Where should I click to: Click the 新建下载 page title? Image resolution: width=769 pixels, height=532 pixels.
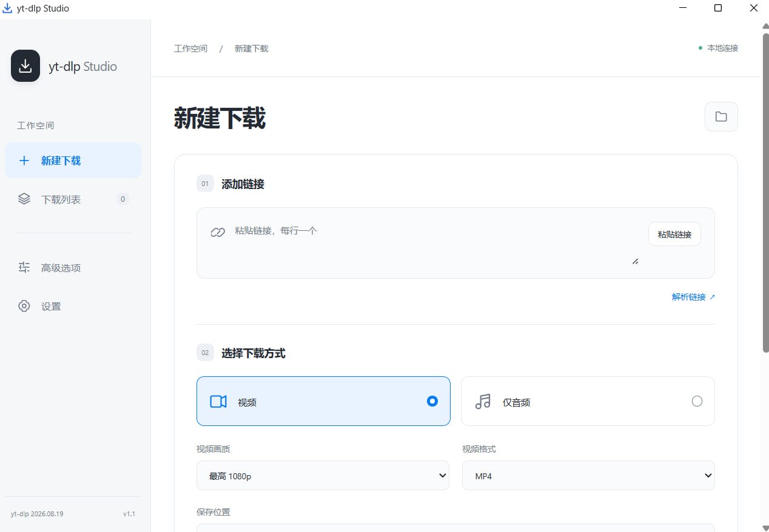(x=220, y=118)
